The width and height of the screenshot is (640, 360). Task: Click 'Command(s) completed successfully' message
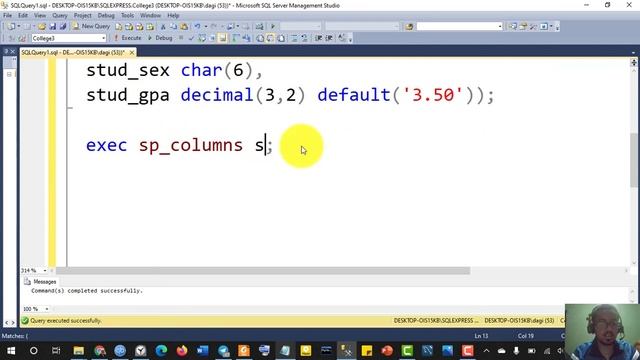(x=87, y=291)
